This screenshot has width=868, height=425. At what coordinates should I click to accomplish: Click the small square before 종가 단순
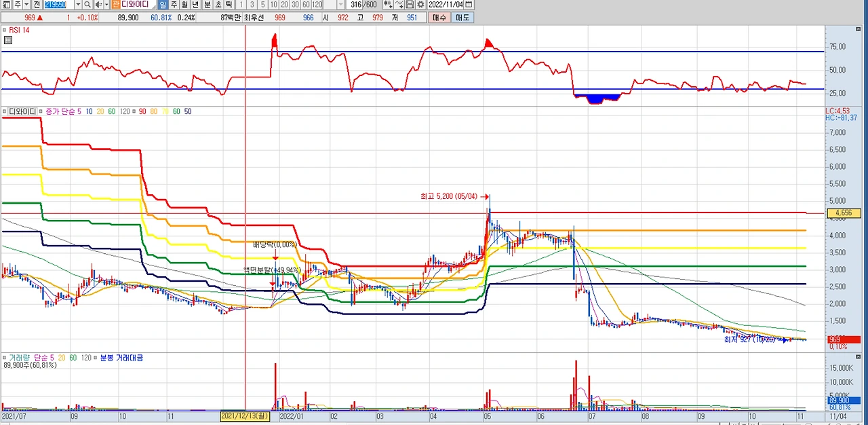[x=41, y=111]
